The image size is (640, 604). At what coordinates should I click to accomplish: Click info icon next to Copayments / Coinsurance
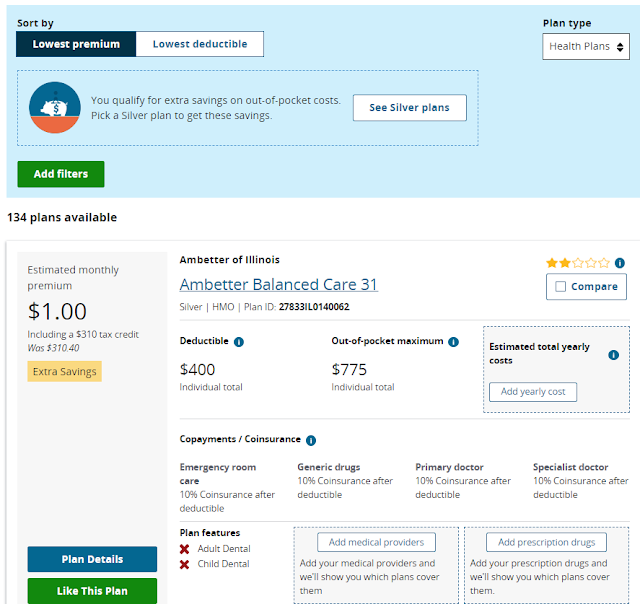coord(311,440)
